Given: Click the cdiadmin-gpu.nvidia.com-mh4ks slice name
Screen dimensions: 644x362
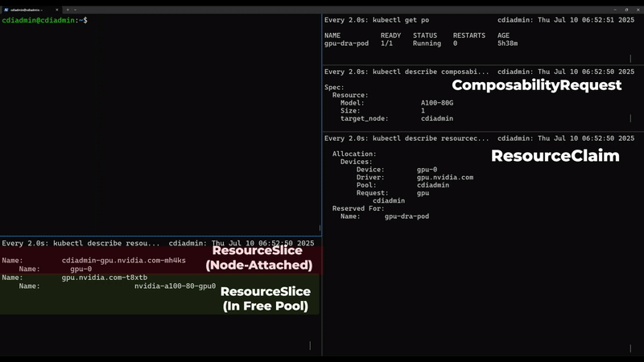Looking at the screenshot, I should [123, 261].
